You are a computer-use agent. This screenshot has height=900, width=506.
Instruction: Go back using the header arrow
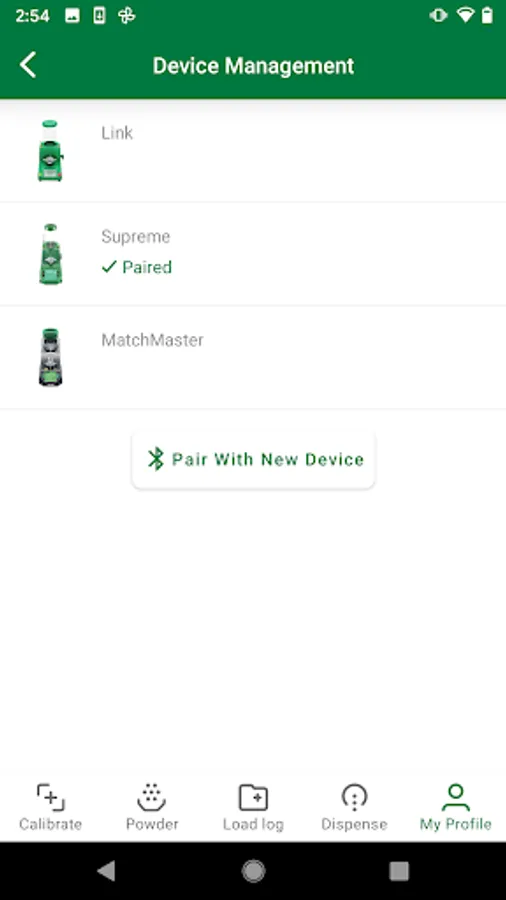click(x=28, y=65)
